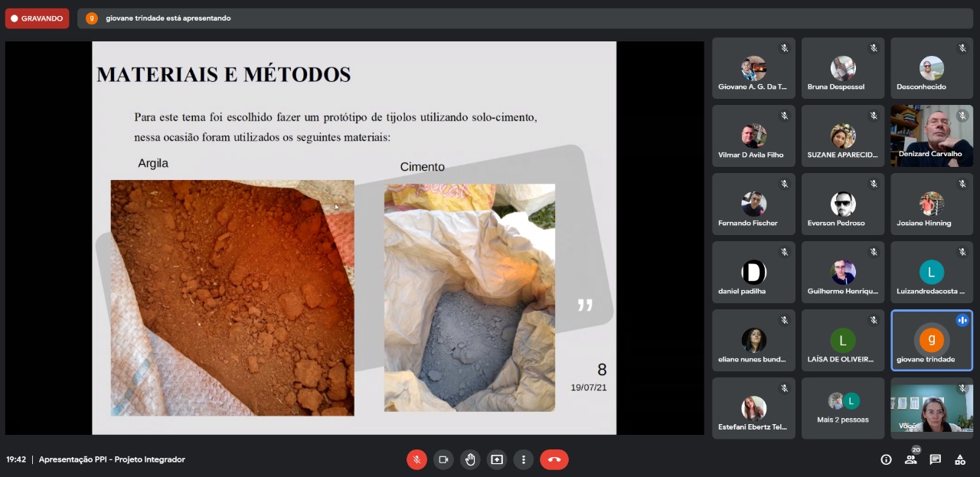Click the Cimento photo in presentation
This screenshot has height=477, width=980.
[x=469, y=297]
